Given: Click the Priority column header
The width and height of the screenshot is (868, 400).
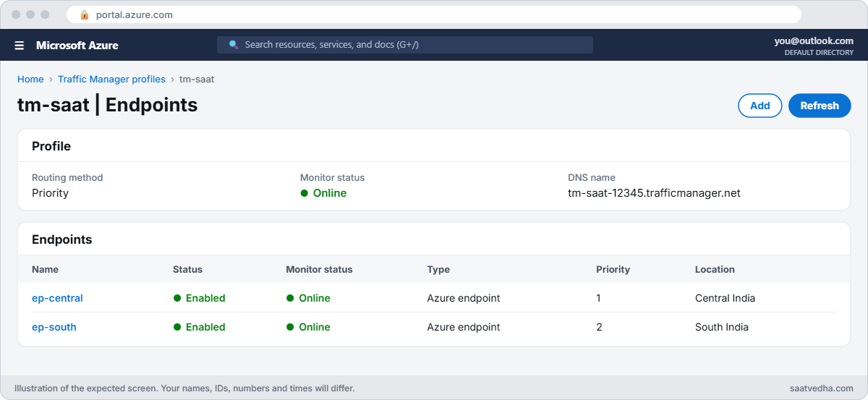Looking at the screenshot, I should pos(613,269).
